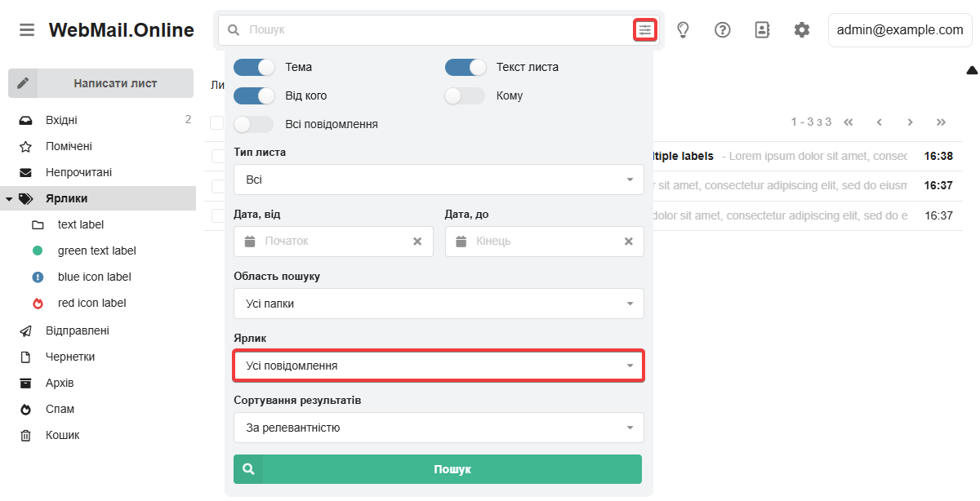Click the hamburger menu icon
Image resolution: width=980 pixels, height=501 pixels.
(27, 30)
